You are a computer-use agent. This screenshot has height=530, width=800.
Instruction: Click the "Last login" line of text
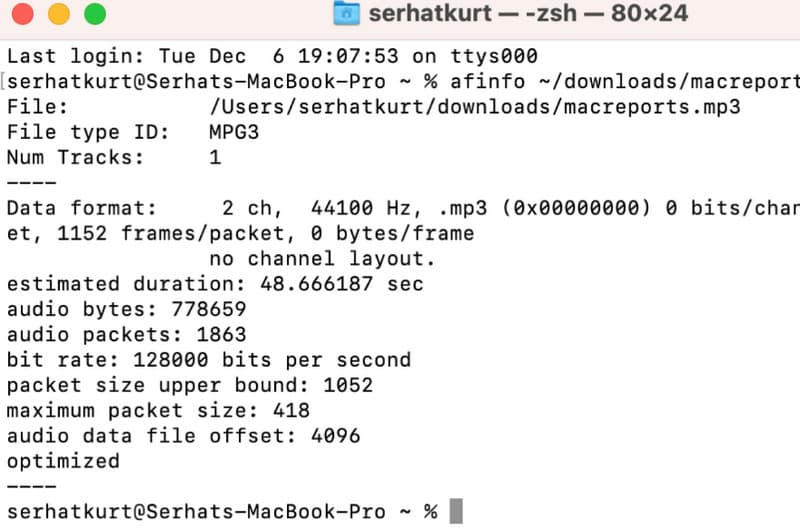tap(272, 55)
